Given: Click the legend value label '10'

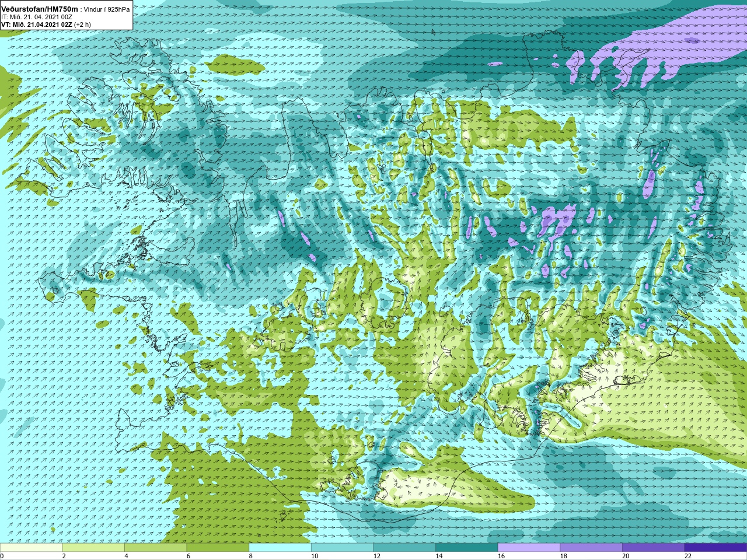Looking at the screenshot, I should [315, 556].
